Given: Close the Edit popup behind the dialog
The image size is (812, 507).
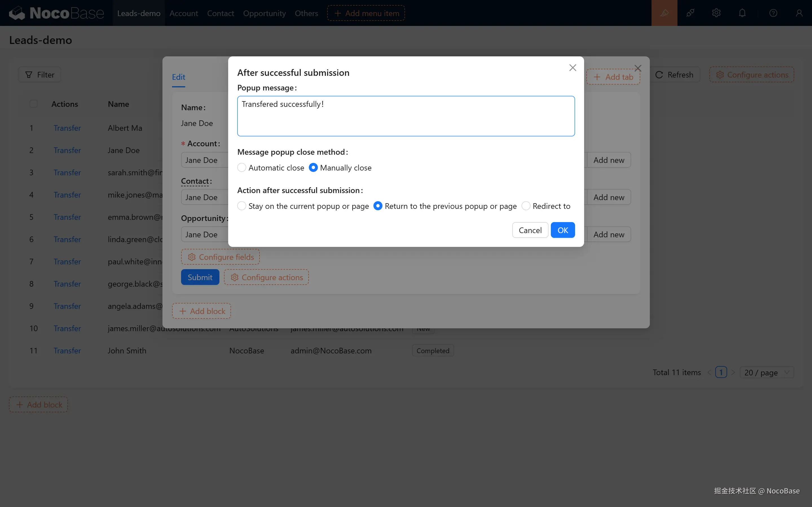Looking at the screenshot, I should click(x=638, y=68).
